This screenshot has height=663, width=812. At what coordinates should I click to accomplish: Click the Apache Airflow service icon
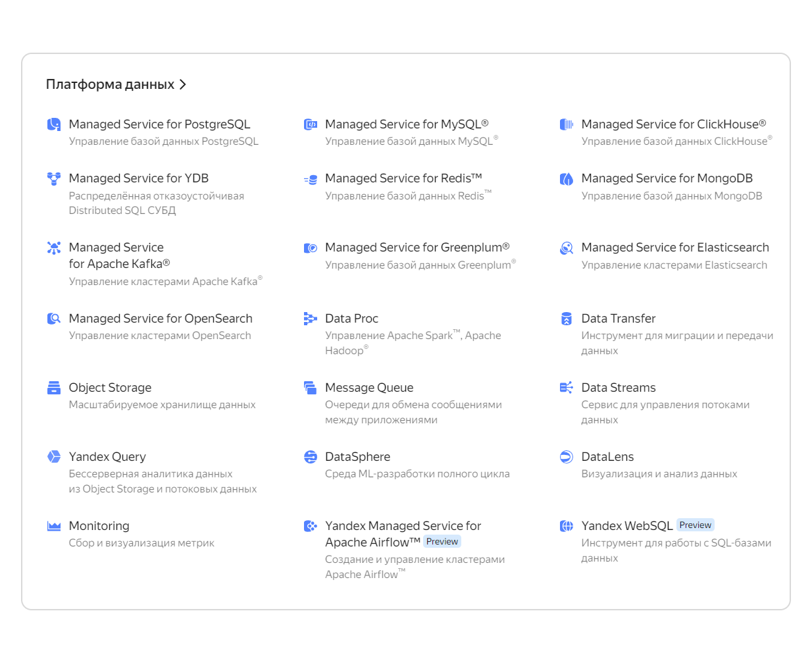(310, 526)
